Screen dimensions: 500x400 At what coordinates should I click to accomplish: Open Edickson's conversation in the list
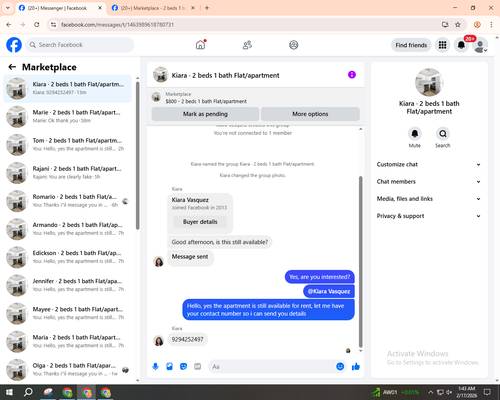(67, 257)
